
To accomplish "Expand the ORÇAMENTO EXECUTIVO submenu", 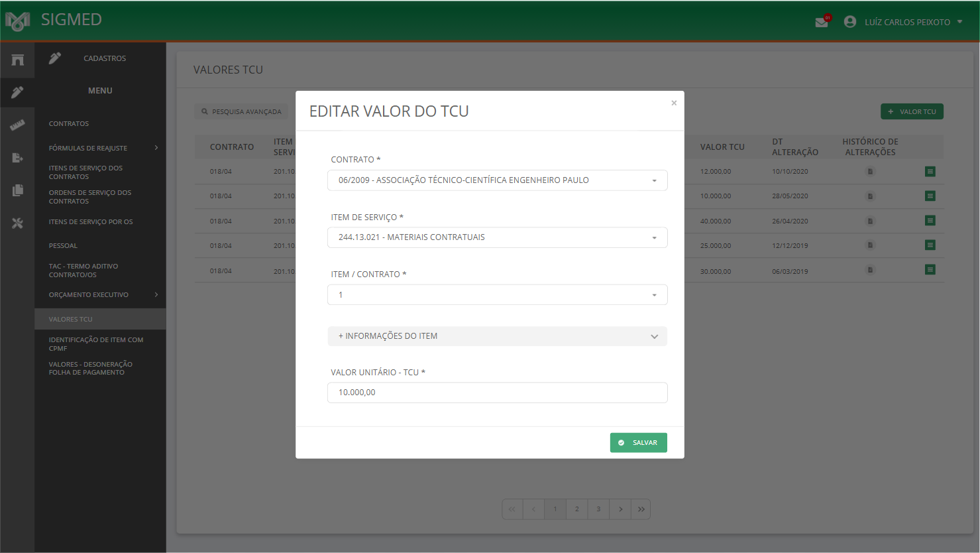I will click(x=101, y=295).
